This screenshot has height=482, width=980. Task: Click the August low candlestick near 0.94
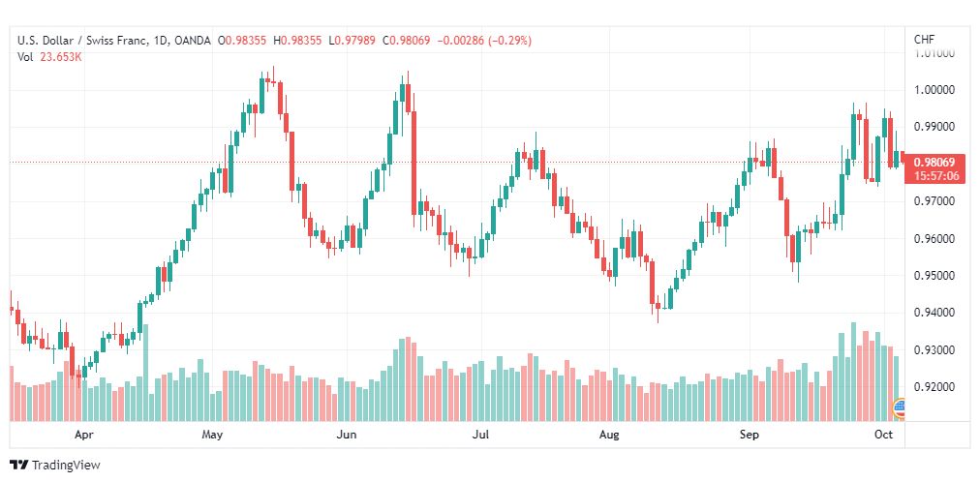click(x=658, y=309)
